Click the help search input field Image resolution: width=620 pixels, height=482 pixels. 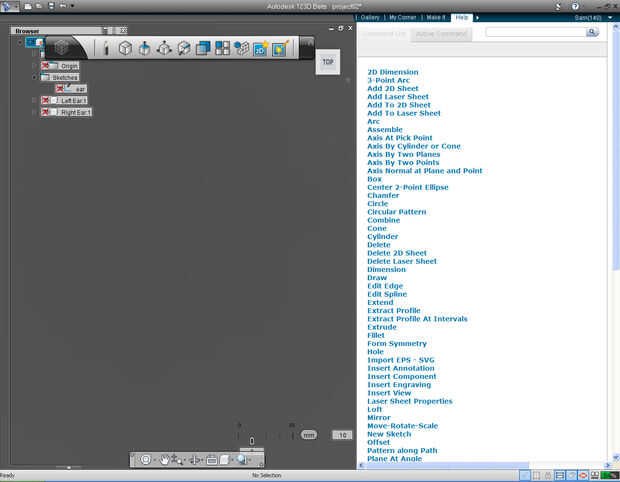536,32
